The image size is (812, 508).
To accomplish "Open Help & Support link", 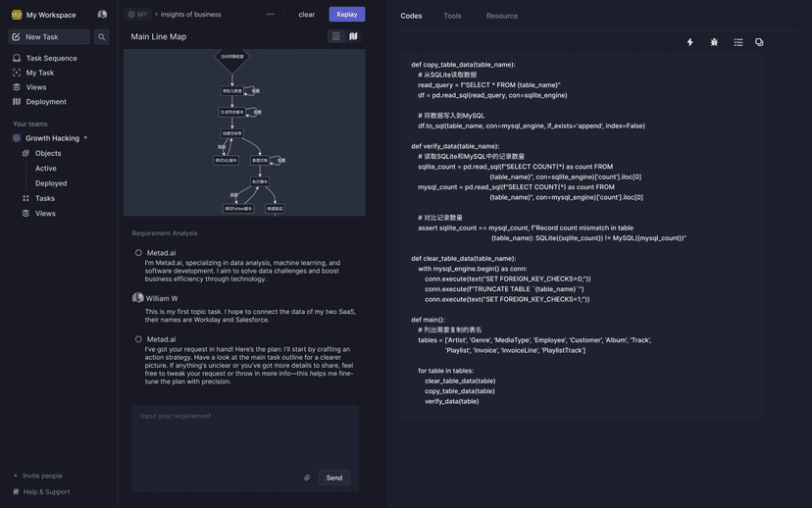I will point(46,491).
